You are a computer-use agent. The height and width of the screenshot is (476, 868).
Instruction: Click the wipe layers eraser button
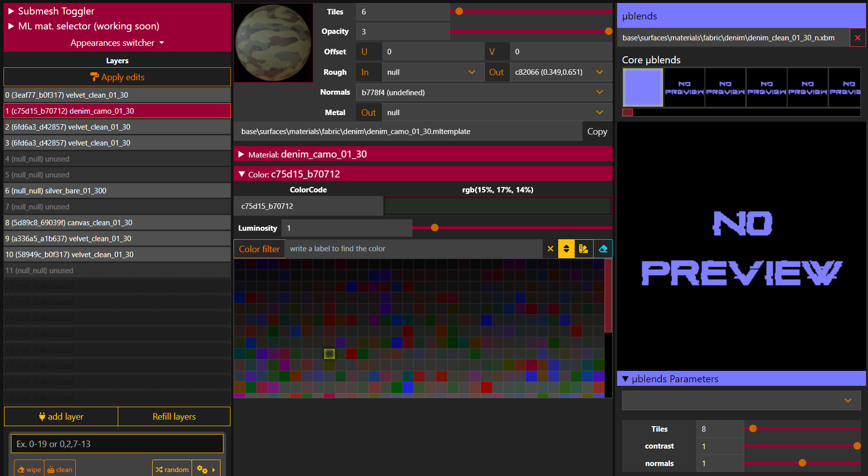29,469
